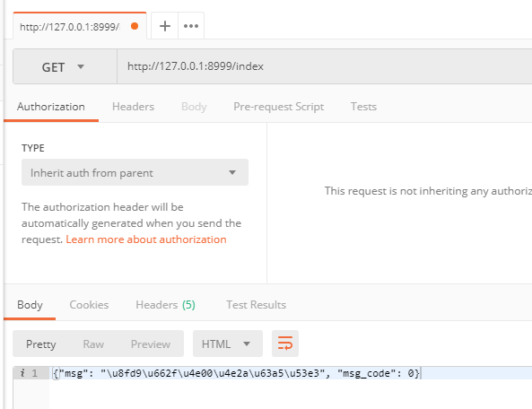Open the Inherit auth from parent dropdown
The image size is (532, 409).
pos(135,172)
